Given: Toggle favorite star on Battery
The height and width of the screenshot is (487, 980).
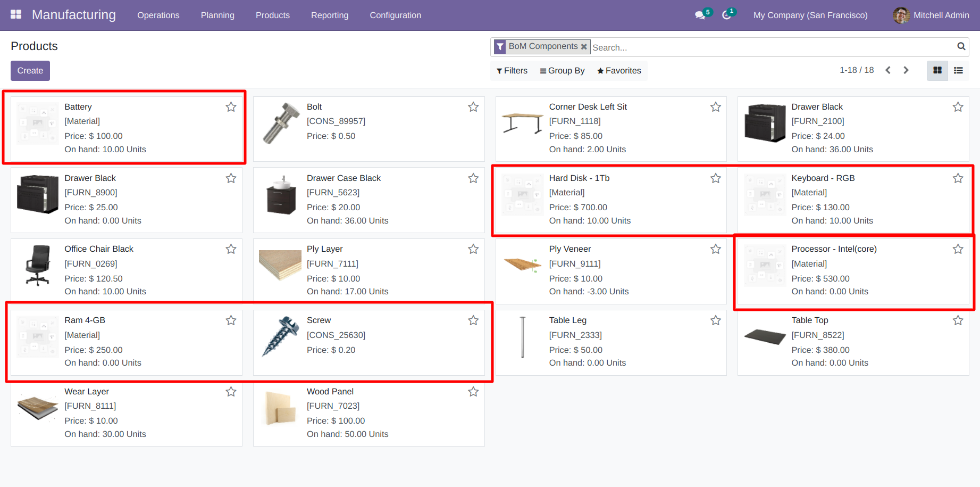Looking at the screenshot, I should coord(231,107).
